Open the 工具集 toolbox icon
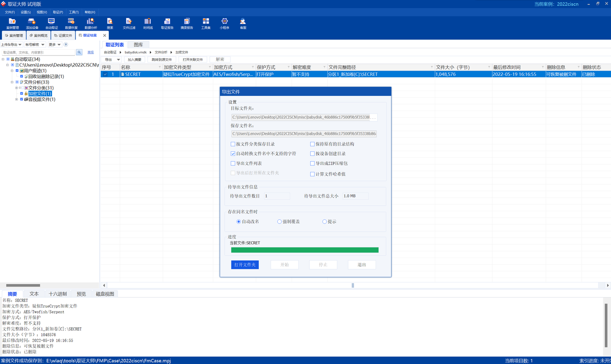611x364 pixels. point(206,23)
